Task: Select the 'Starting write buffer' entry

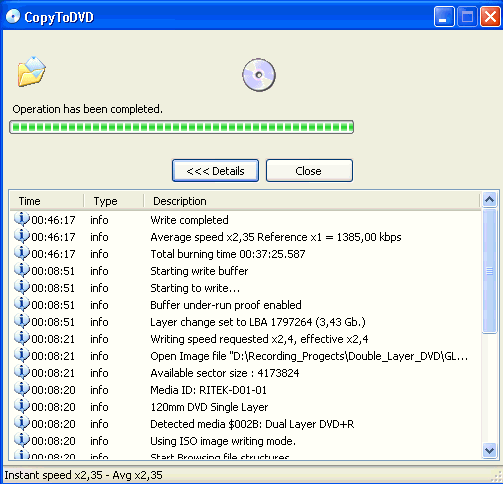Action: [245, 271]
